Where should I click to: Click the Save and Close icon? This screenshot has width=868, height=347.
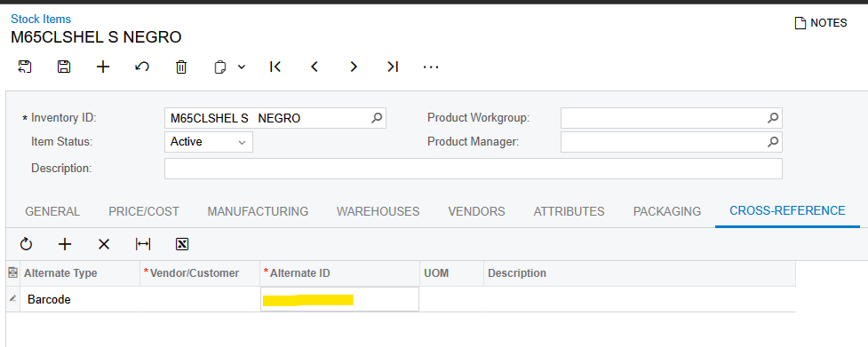coord(25,67)
